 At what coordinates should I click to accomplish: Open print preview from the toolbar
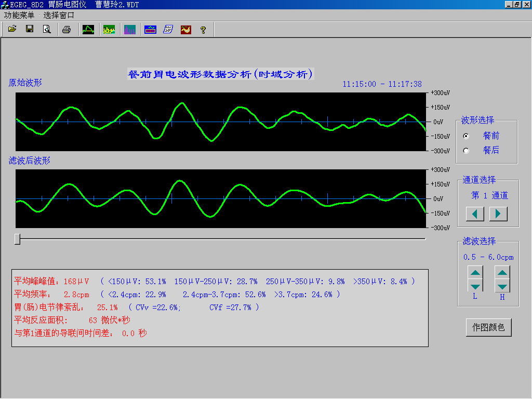(x=47, y=30)
